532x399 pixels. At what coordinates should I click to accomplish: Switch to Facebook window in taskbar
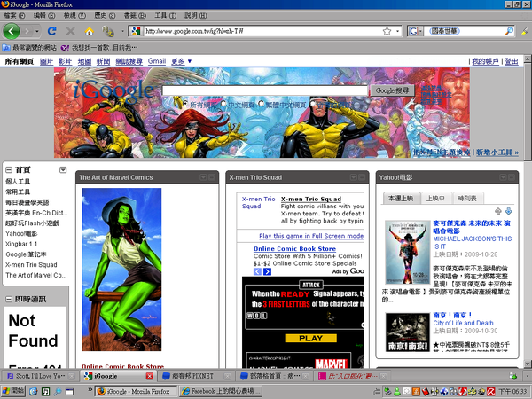coord(221,391)
